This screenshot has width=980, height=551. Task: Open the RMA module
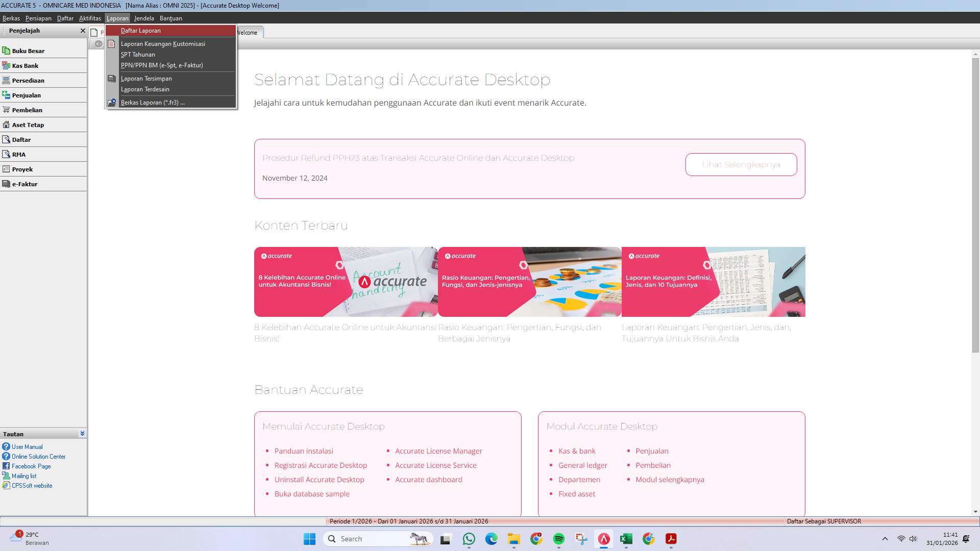pos(18,154)
